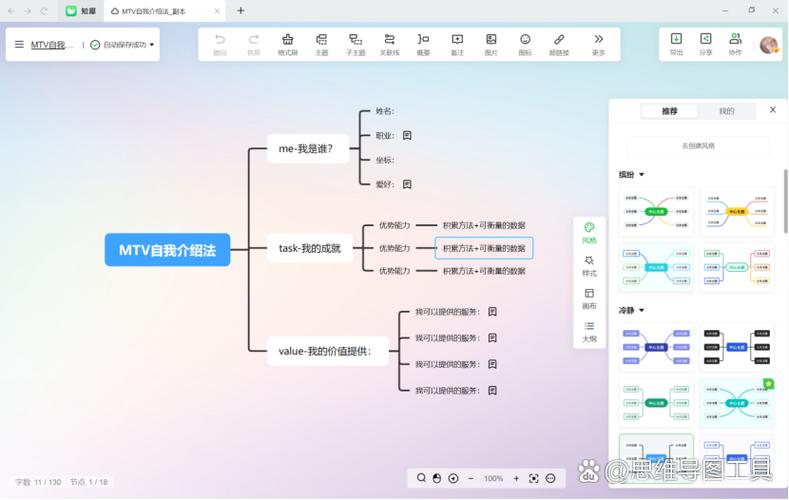Switch to the 我的 tab
This screenshot has width=789, height=500.
(727, 111)
